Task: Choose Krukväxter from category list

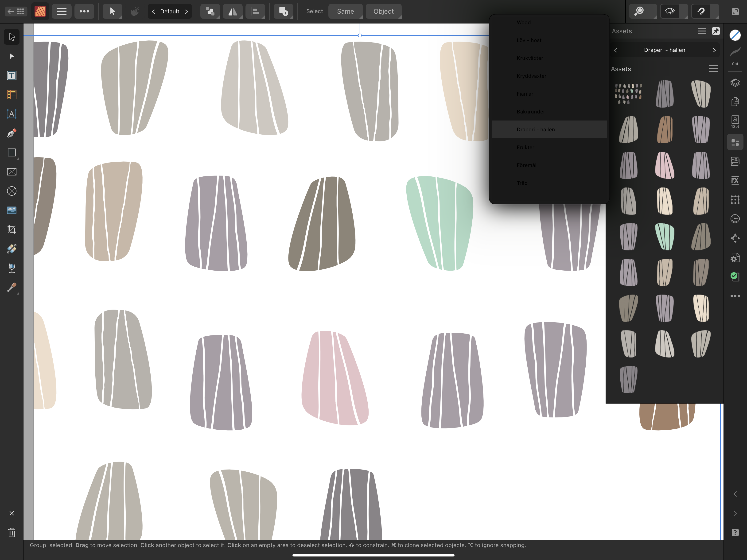Action: 529,58
